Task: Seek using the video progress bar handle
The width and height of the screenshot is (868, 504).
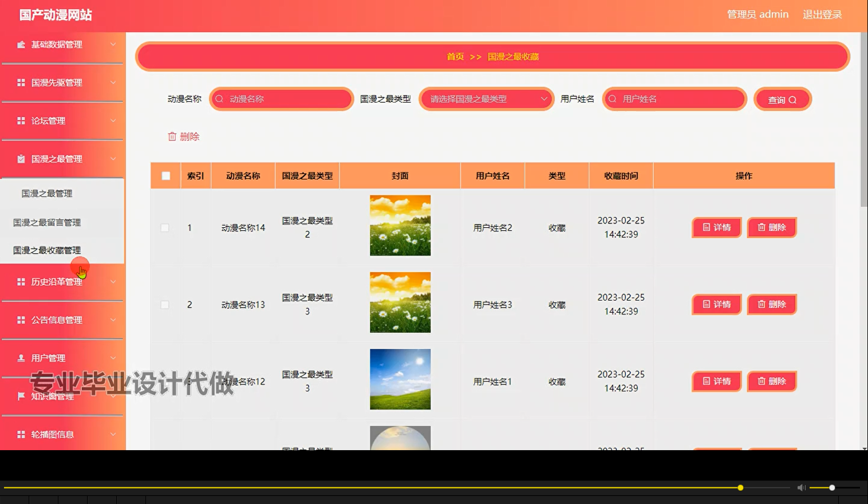Action: [740, 487]
